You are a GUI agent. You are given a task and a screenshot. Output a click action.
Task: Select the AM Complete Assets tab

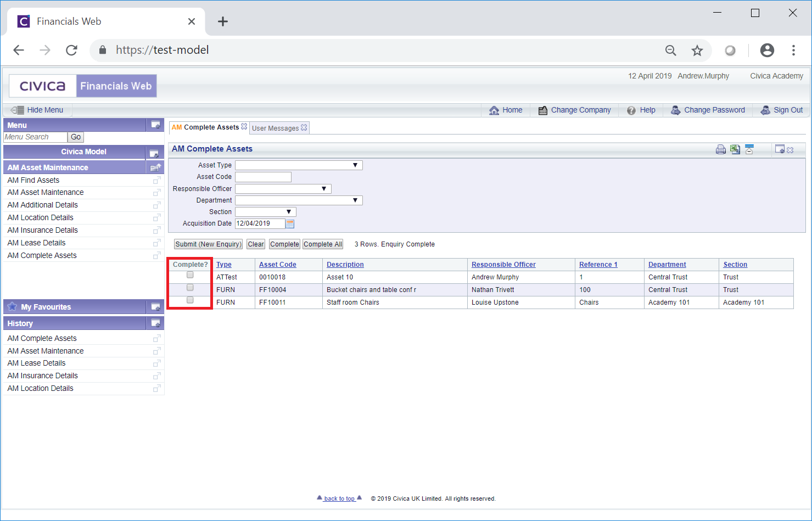(x=205, y=127)
